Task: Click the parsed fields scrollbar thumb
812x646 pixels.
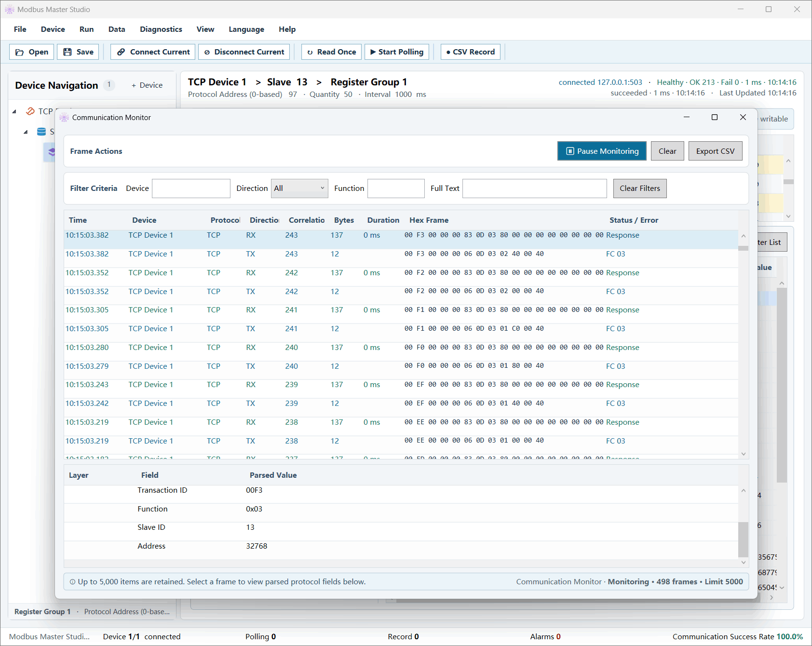Action: (743, 539)
